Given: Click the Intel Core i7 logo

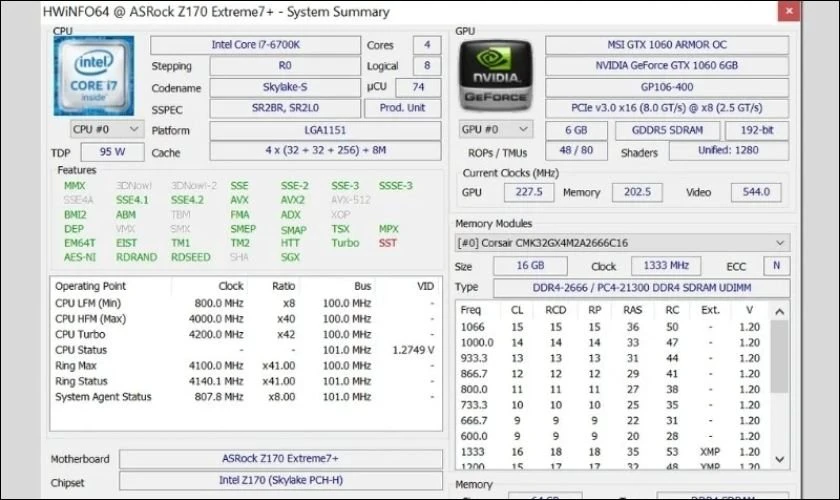Looking at the screenshot, I should [94, 76].
